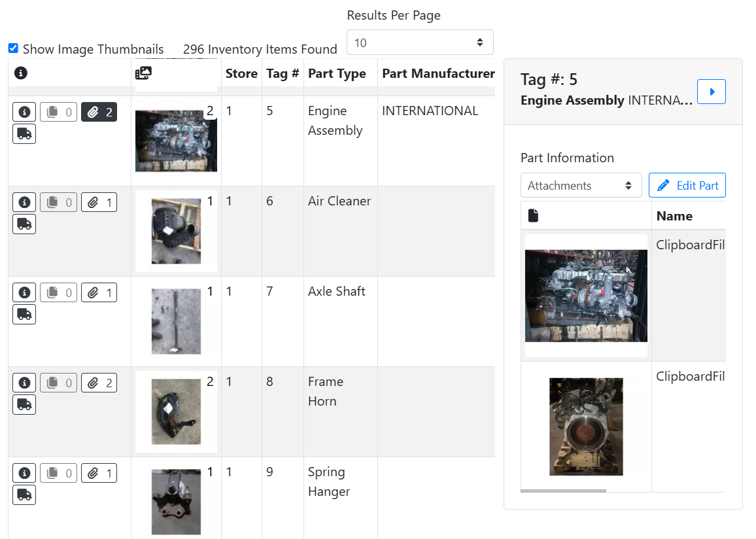Sort by Part Type column header
The width and height of the screenshot is (756, 539).
click(x=337, y=73)
